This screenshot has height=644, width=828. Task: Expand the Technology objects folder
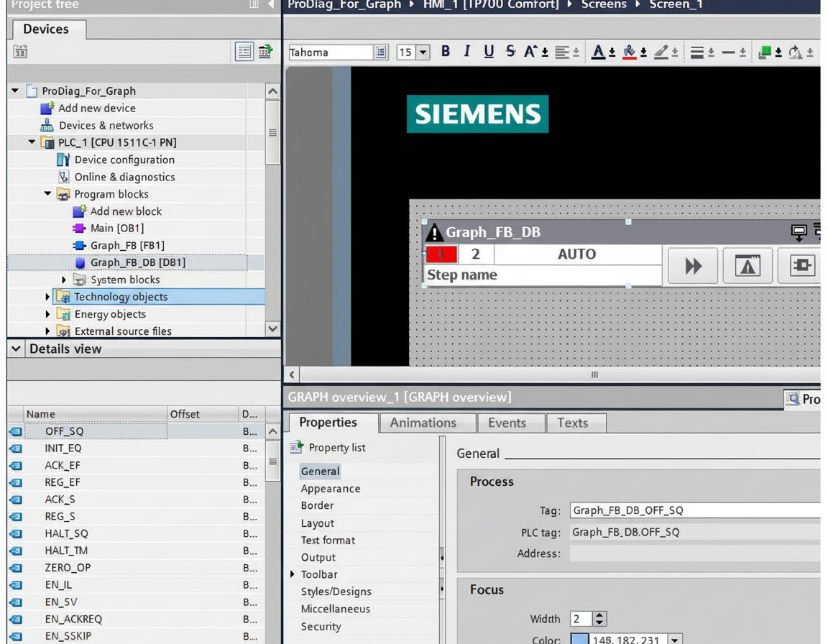pyautogui.click(x=47, y=297)
